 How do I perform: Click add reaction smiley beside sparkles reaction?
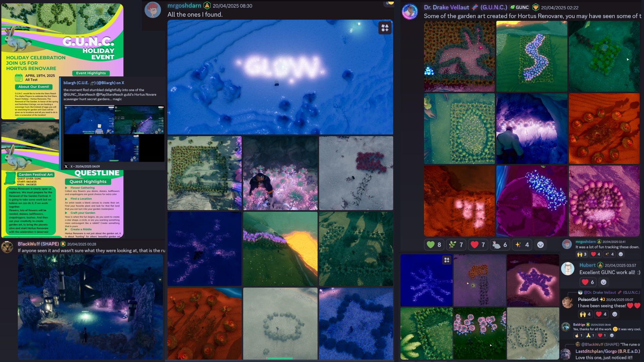click(x=540, y=245)
